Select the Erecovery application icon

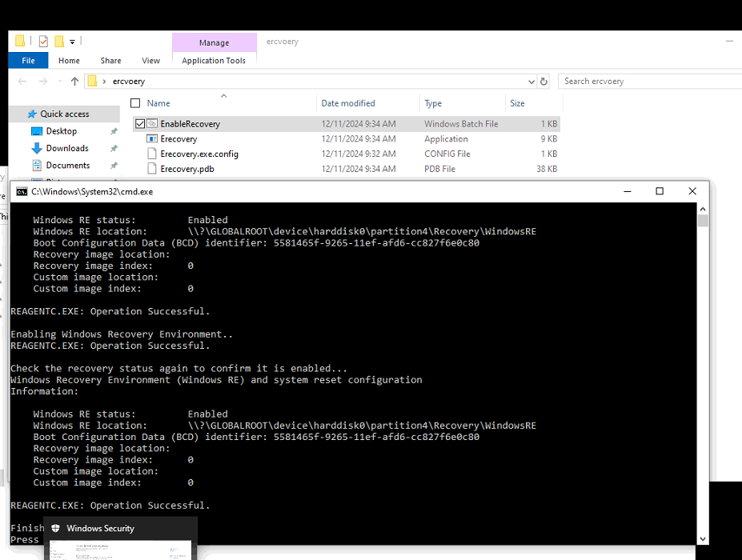click(152, 138)
